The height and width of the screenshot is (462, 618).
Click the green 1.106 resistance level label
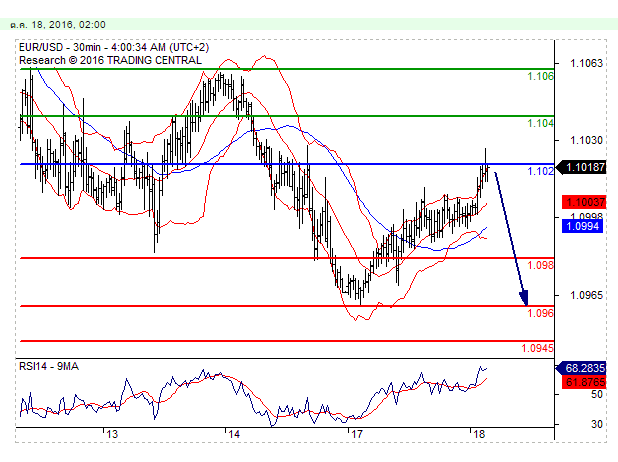point(539,77)
